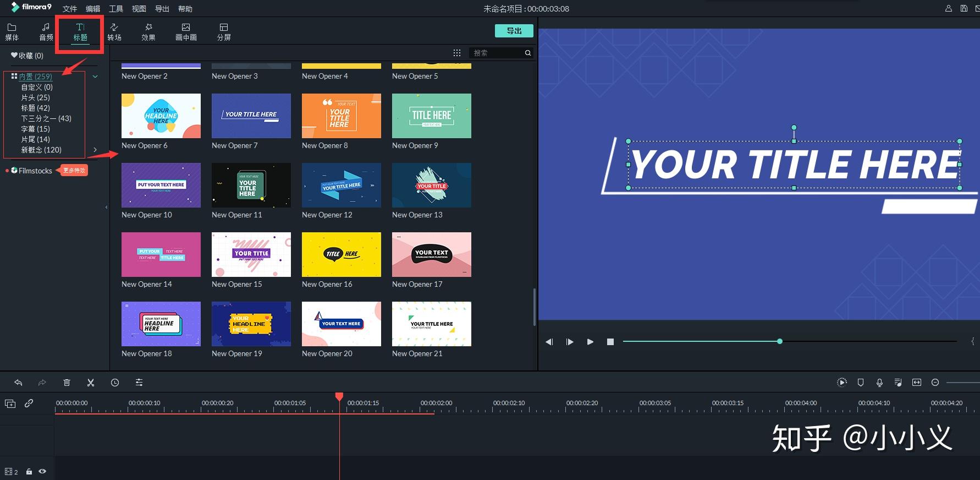Click the add track icon
Viewport: 980px width, 480px height.
coord(10,403)
